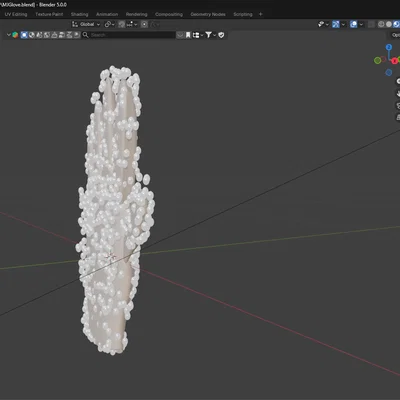The width and height of the screenshot is (400, 400).
Task: Click the shield icon in the header
Action: (221, 35)
